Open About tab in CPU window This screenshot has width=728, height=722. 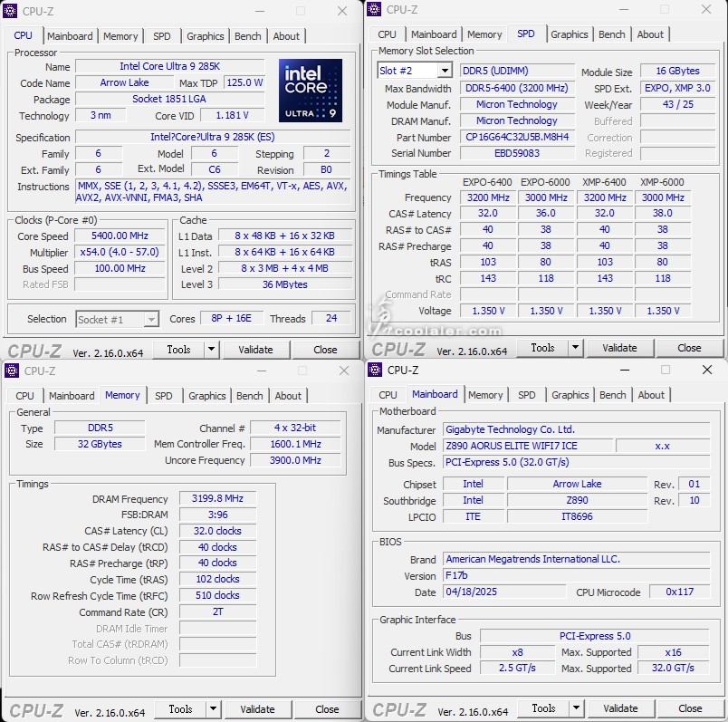(x=286, y=36)
